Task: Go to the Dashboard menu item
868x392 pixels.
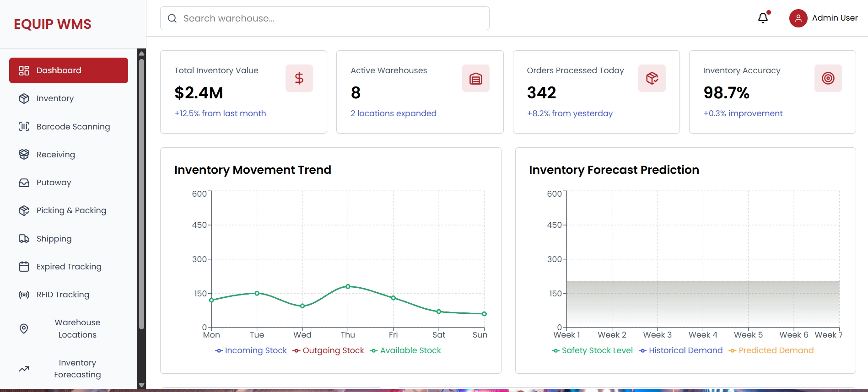Action: (69, 70)
